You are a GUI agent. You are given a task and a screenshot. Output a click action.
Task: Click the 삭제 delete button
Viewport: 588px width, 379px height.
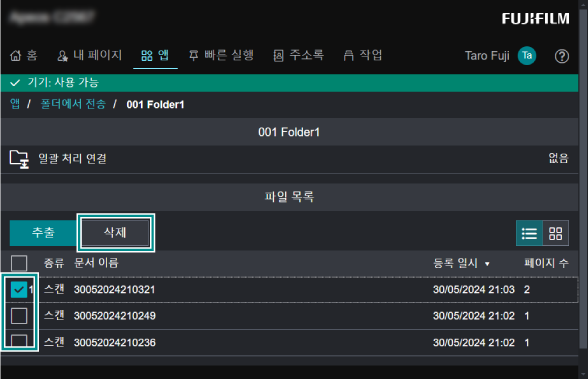(x=116, y=232)
